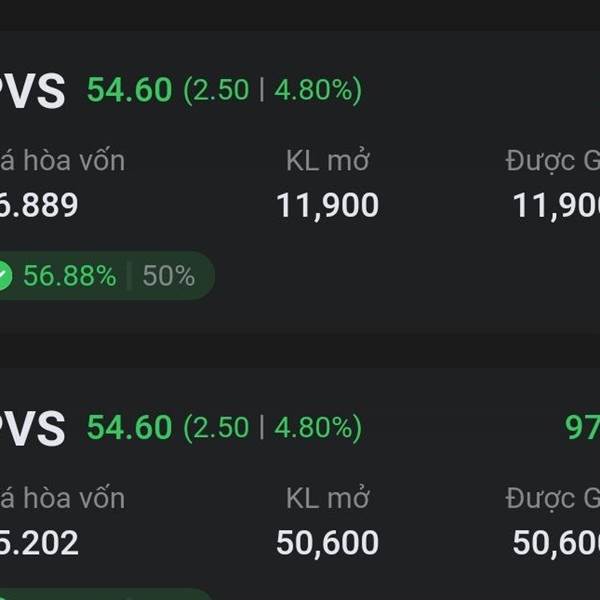Click the KL mở label in bottom card
This screenshot has width=600, height=600.
click(x=327, y=497)
